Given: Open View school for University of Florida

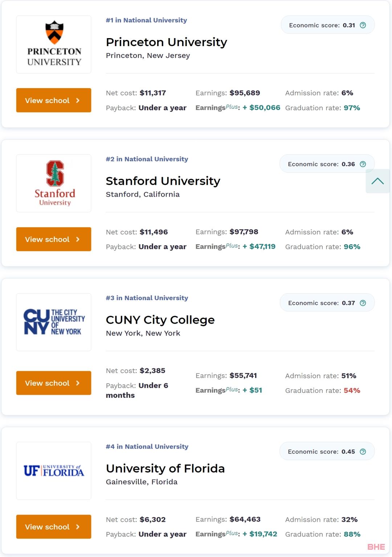Looking at the screenshot, I should (54, 527).
